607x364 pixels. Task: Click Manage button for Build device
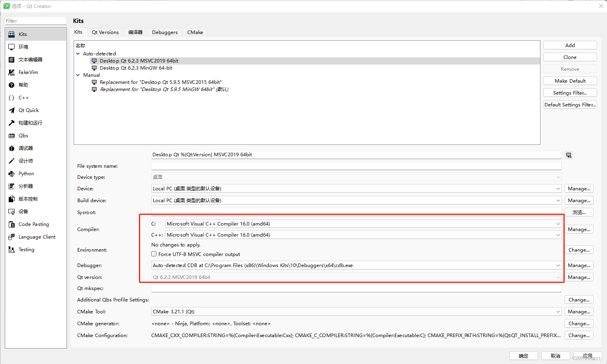[x=579, y=200]
